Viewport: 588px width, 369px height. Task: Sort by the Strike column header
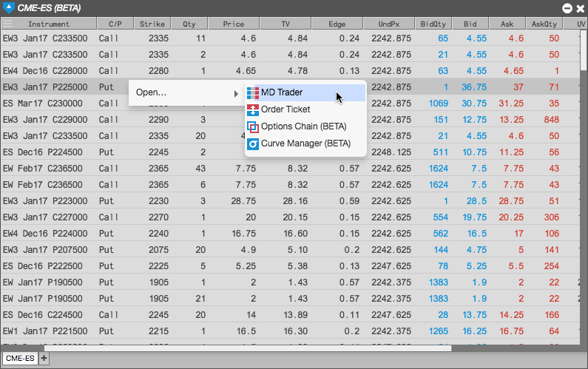point(152,24)
